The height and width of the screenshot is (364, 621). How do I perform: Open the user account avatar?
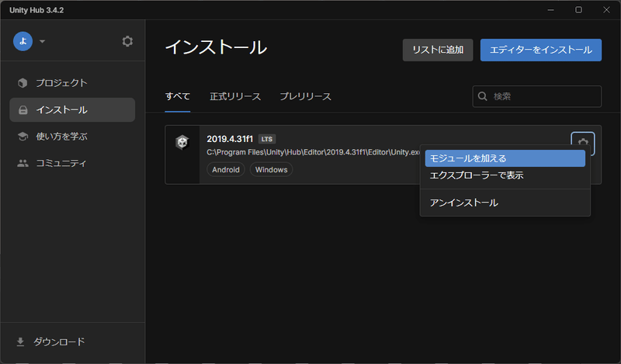tap(23, 41)
